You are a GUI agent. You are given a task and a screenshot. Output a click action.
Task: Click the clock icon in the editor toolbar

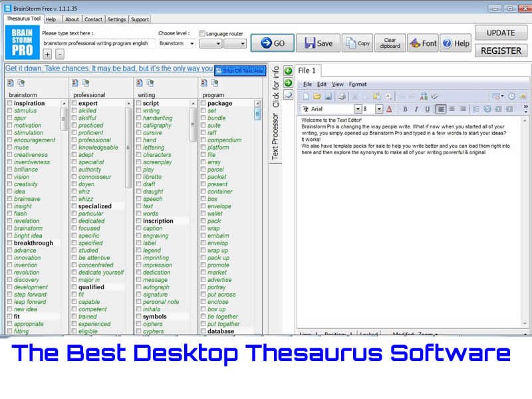pyautogui.click(x=511, y=96)
